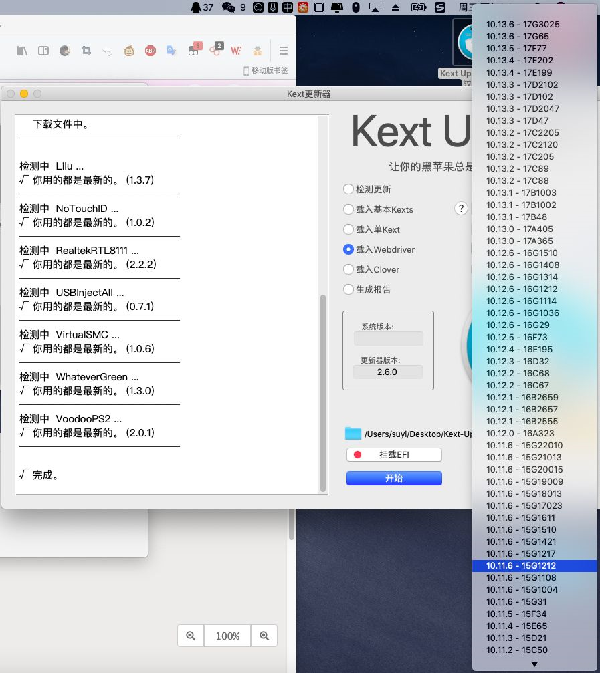
Task: Select the 检测更新 radio option
Action: [x=348, y=189]
